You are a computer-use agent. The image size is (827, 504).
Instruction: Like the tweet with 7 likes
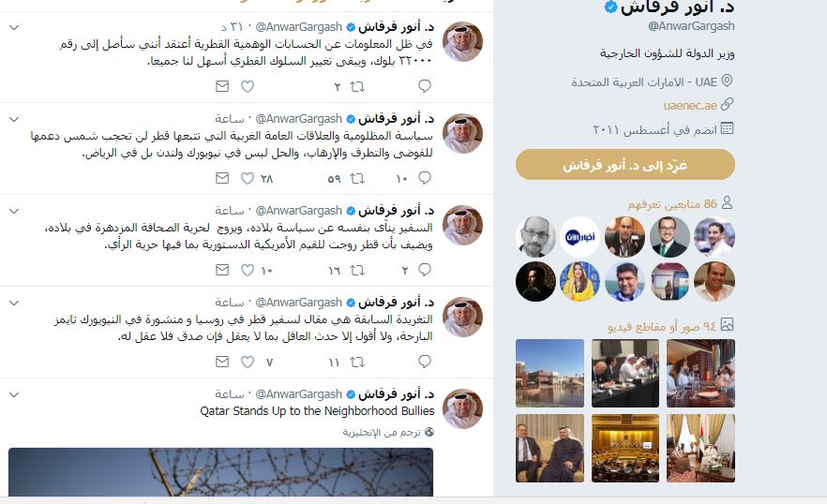tap(248, 362)
